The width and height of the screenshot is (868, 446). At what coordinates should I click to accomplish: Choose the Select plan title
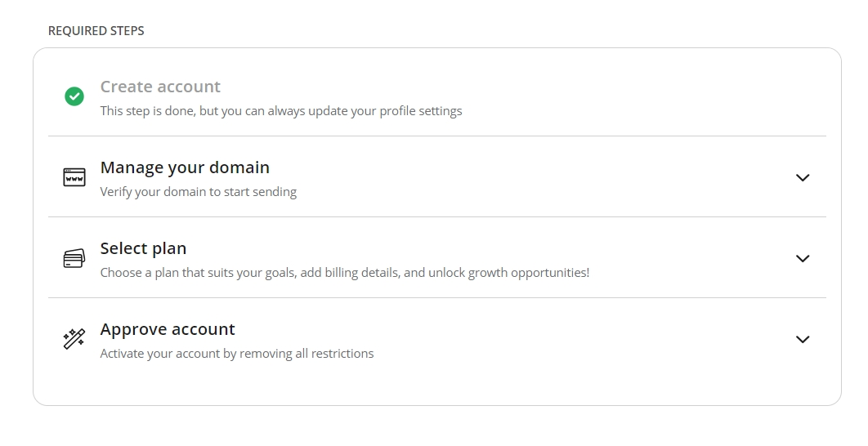(143, 248)
